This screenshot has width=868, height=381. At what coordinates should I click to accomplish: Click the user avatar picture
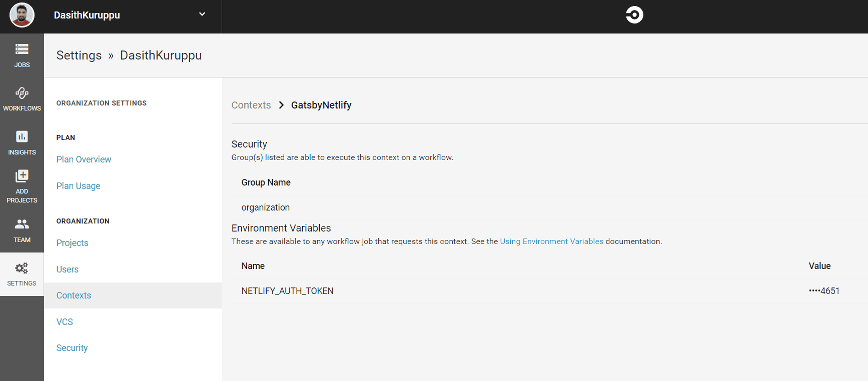pyautogui.click(x=22, y=15)
